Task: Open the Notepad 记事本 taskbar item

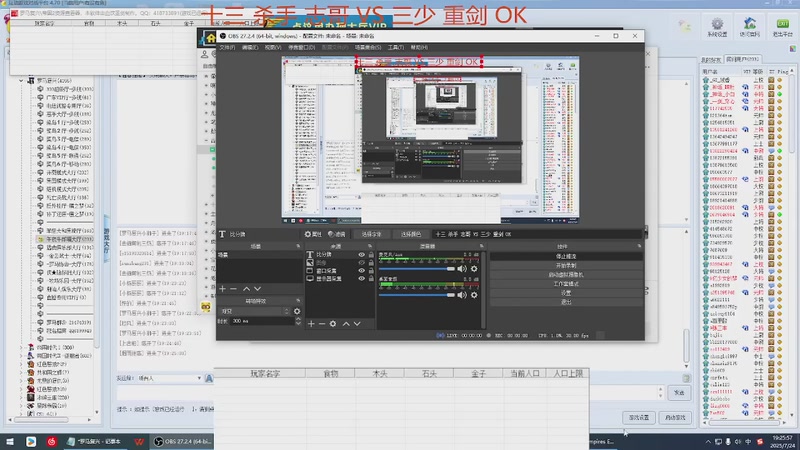Action: [95, 441]
